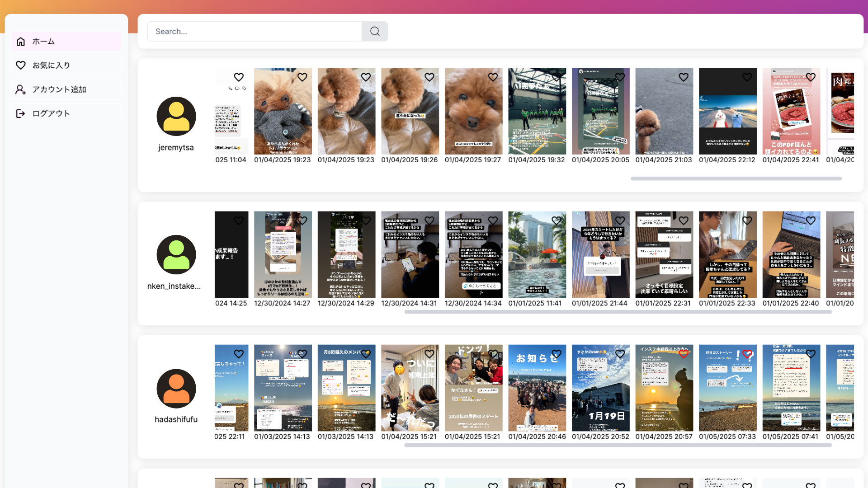Unfavorite hadashifufu story dated 01/04/2025 20:57

pyautogui.click(x=684, y=354)
